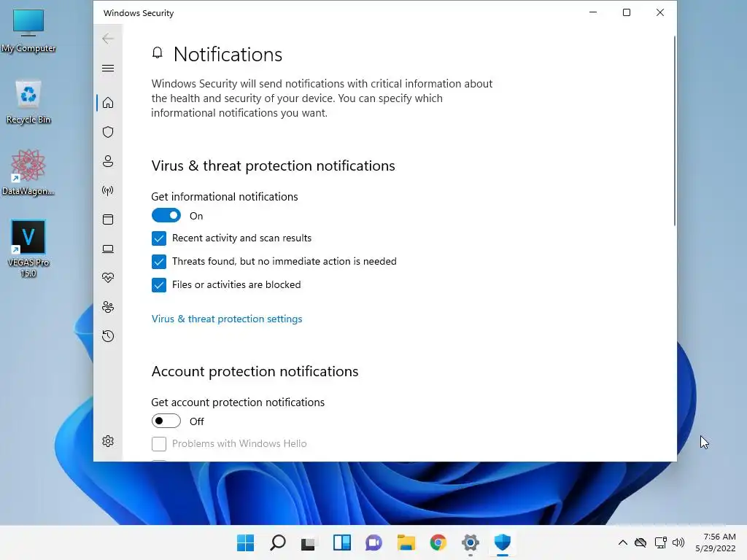Open taskbar Search magnifier
Screen dimensions: 747x560
coord(278,542)
